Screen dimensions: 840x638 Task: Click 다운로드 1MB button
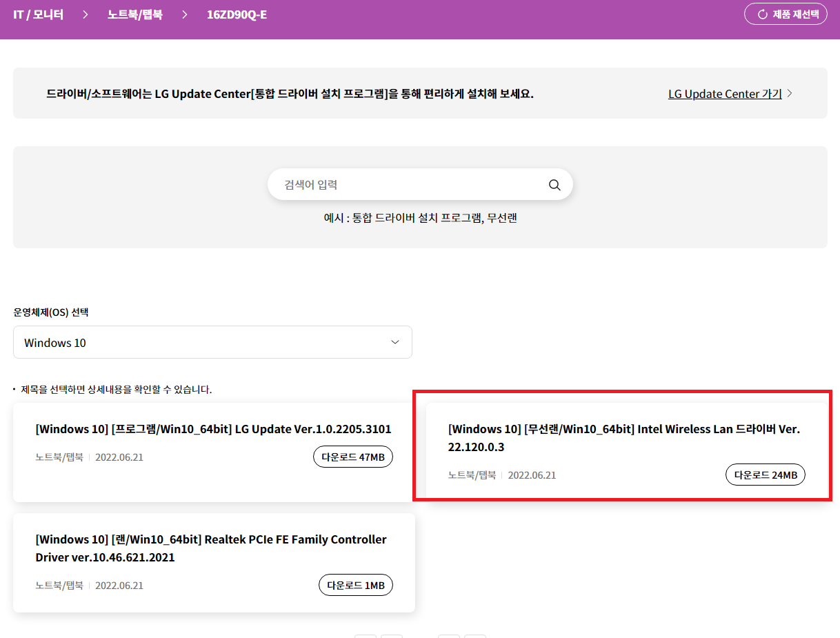click(x=356, y=585)
